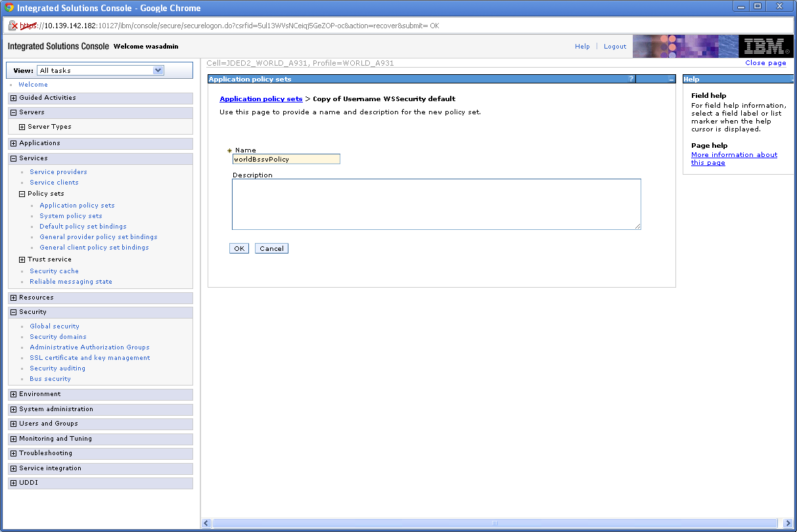The height and width of the screenshot is (532, 797).
Task: Open Service providers link
Action: [x=58, y=172]
